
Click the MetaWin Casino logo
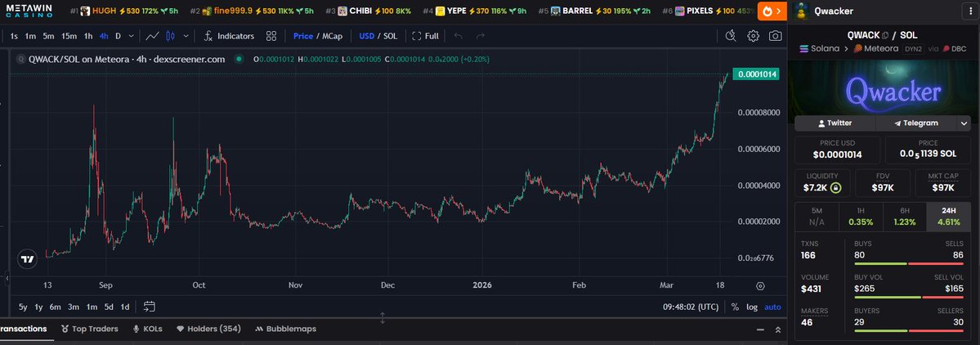tap(29, 11)
